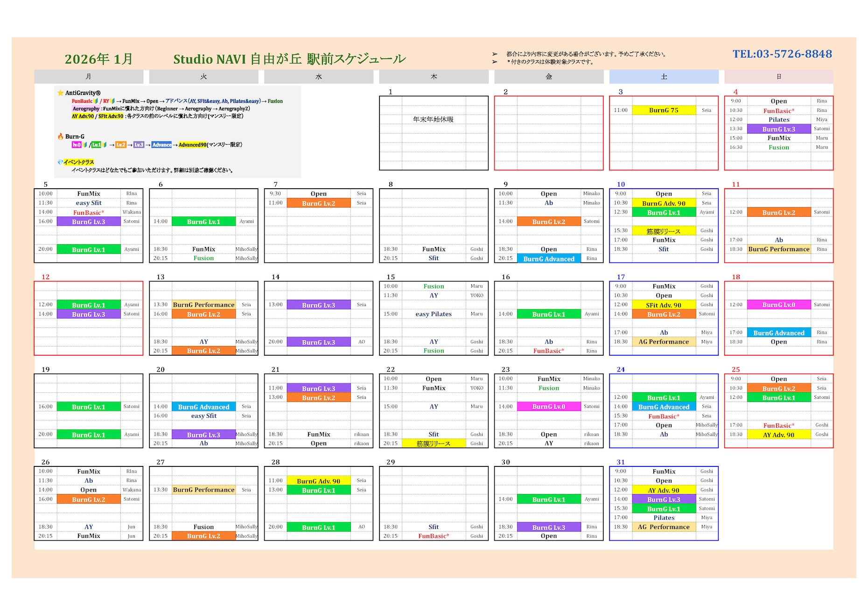Click the beginner mark after the lv.0 badge
Screen dimensions: 868x614
tap(85, 145)
